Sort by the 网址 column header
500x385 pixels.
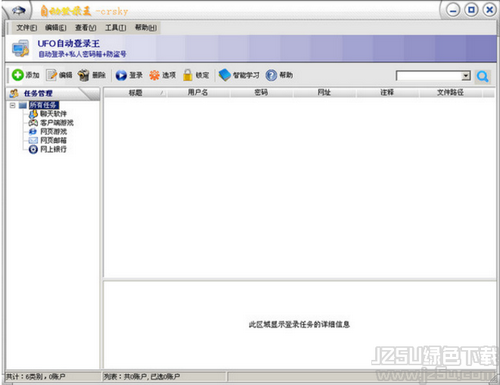pos(324,93)
